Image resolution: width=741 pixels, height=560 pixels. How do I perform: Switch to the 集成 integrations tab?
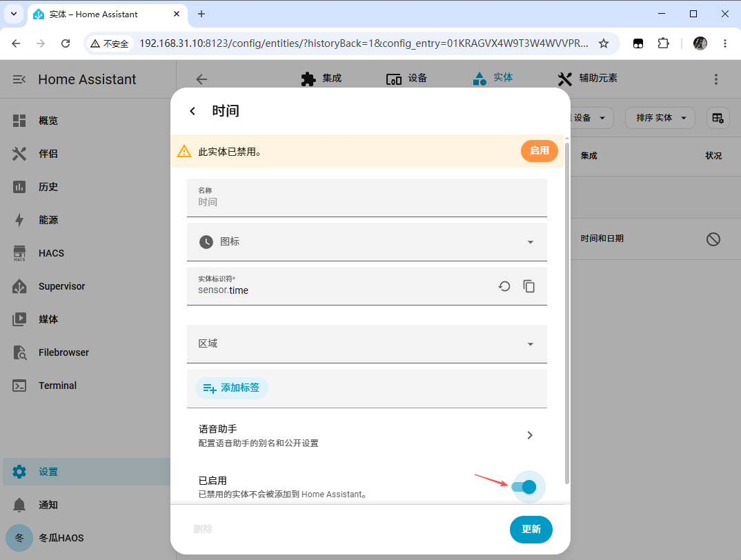click(322, 79)
